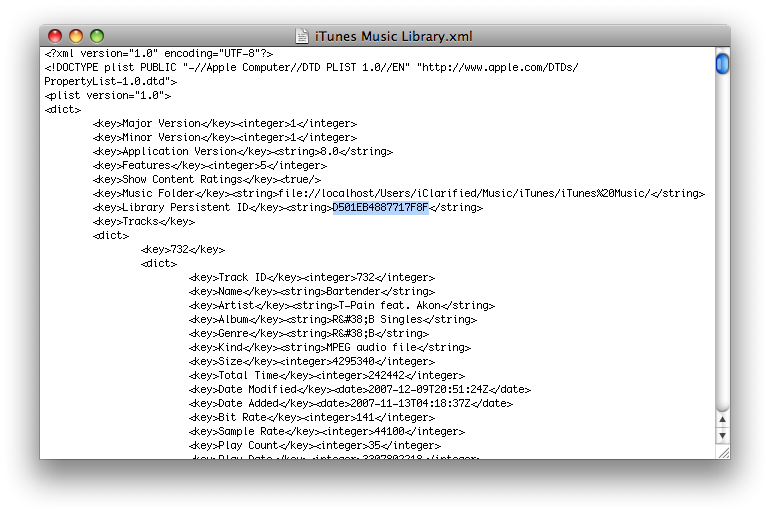Click the window resize grip corner
This screenshot has height=514, width=770.
[723, 452]
